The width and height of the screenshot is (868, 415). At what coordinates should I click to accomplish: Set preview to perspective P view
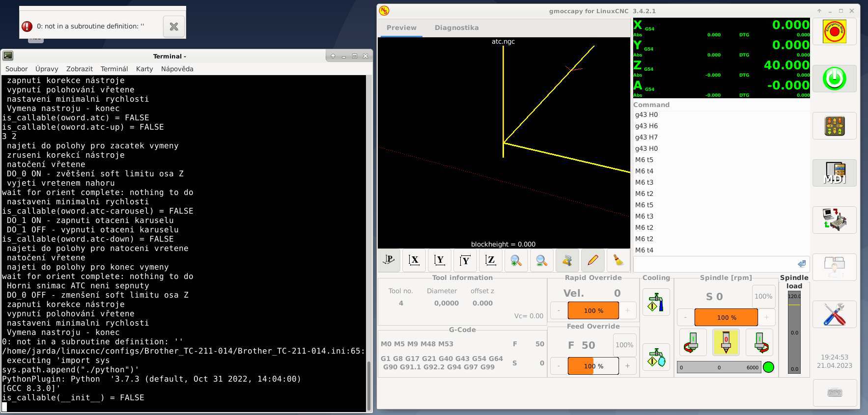point(389,260)
